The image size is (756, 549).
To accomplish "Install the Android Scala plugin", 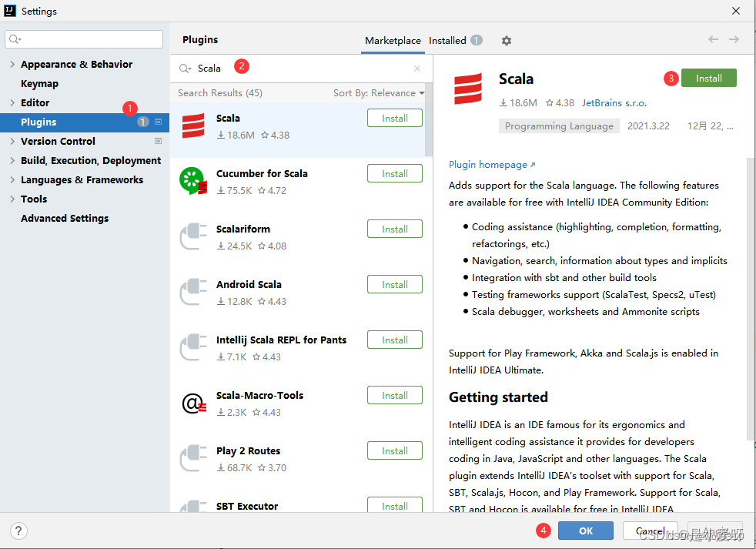I will click(395, 285).
